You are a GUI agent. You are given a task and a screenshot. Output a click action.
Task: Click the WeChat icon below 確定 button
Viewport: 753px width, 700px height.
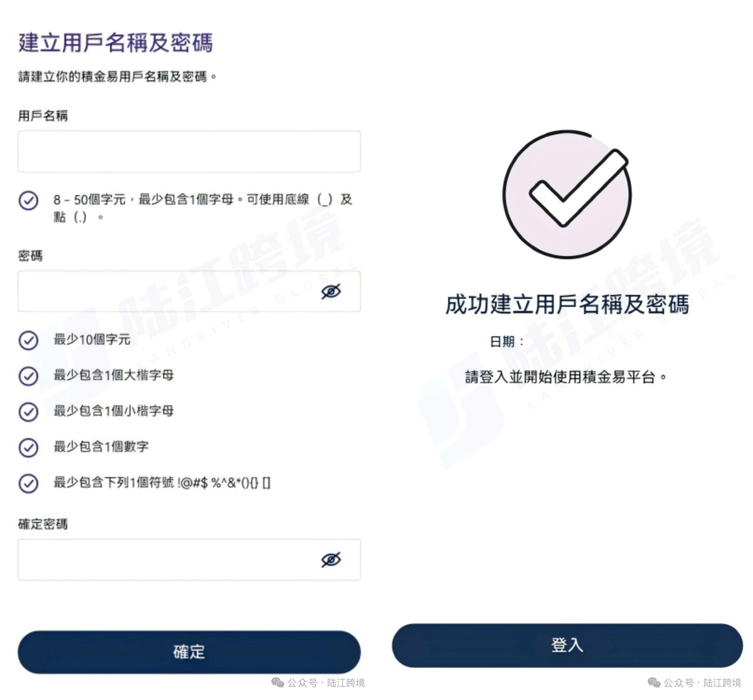(x=277, y=683)
